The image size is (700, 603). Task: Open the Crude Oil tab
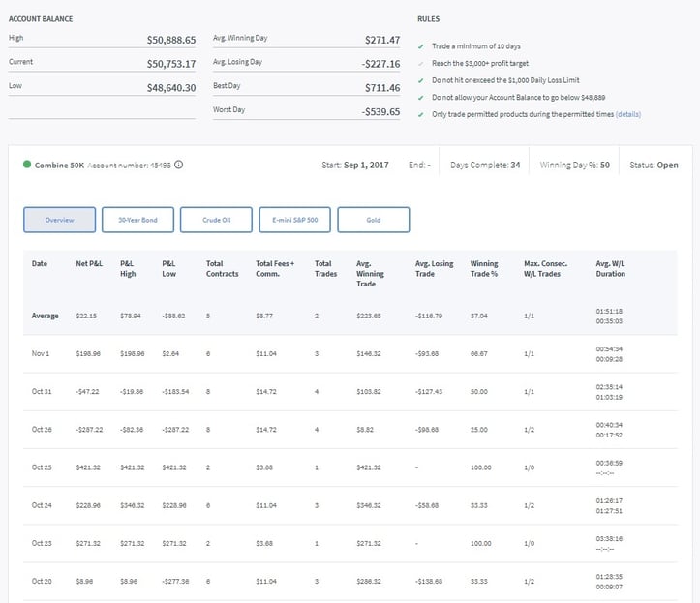pyautogui.click(x=216, y=220)
